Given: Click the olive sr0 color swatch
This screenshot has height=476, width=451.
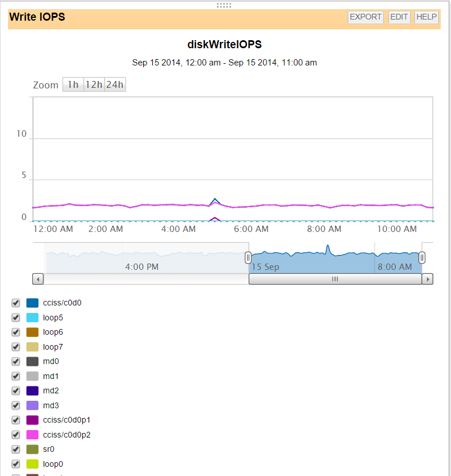Looking at the screenshot, I should [33, 449].
